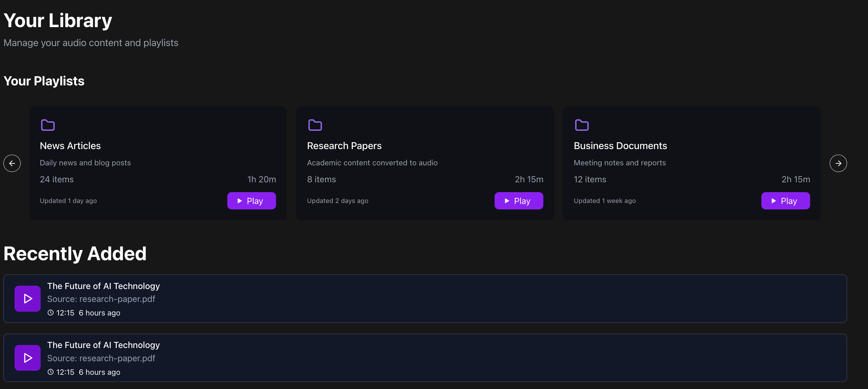Play the second Future of AI Technology track

(28, 358)
